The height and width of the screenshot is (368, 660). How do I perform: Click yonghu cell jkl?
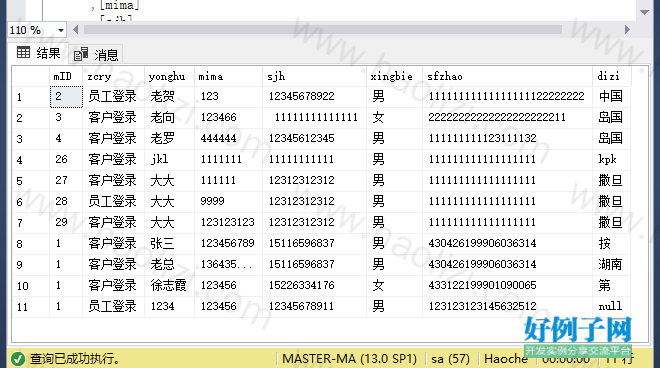(x=170, y=160)
